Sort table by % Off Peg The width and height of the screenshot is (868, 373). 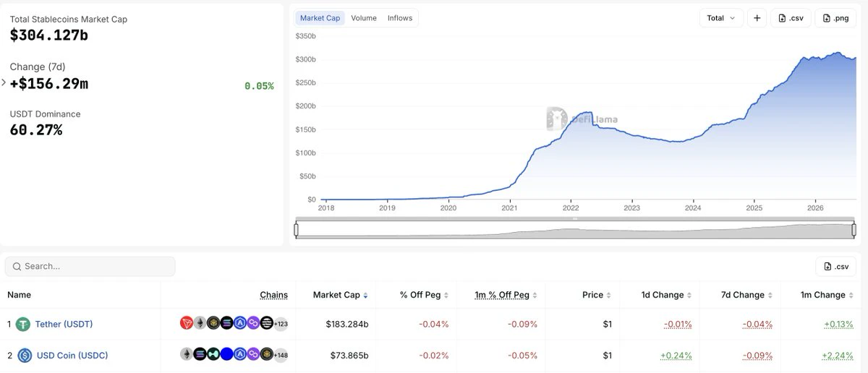click(x=424, y=295)
